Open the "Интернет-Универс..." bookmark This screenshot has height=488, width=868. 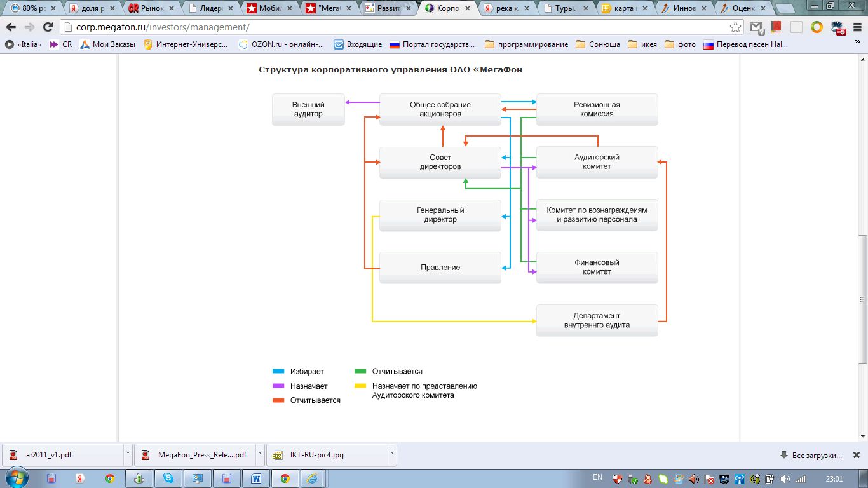(x=186, y=44)
